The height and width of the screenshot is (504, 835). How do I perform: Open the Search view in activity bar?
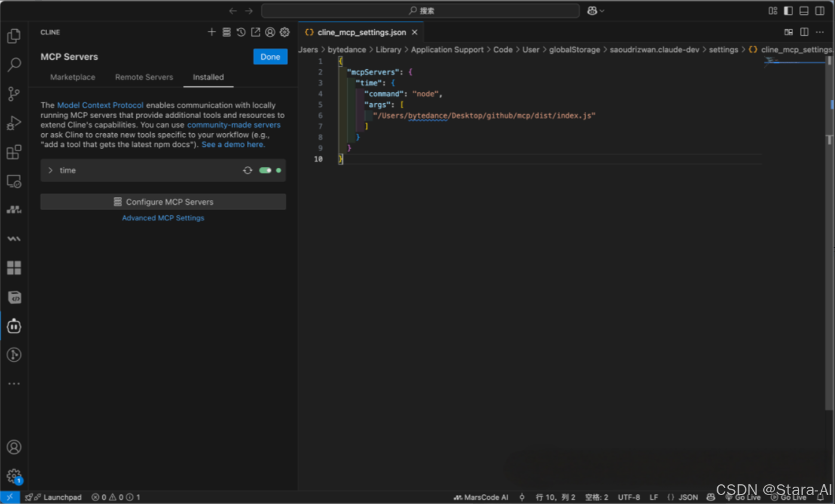pos(14,64)
